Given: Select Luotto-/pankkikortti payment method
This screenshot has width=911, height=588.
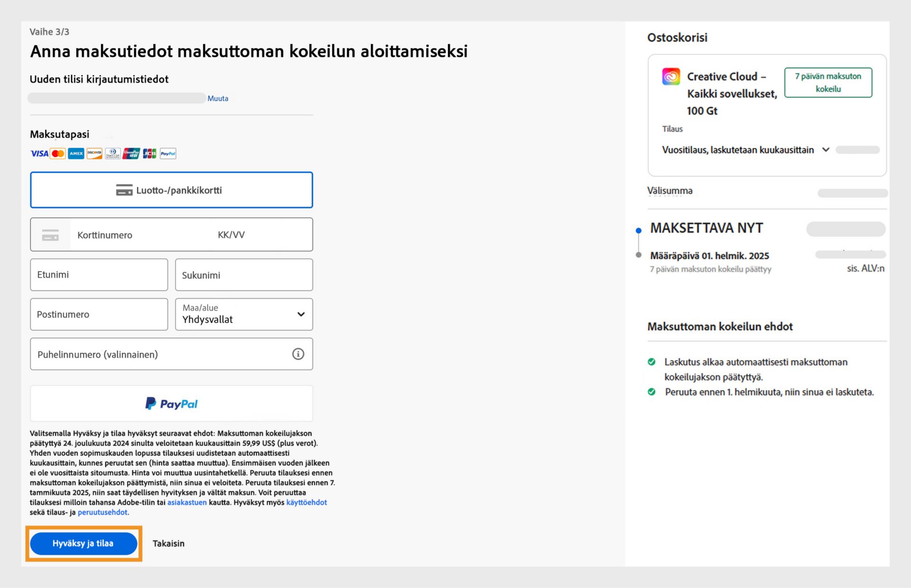Looking at the screenshot, I should click(171, 190).
